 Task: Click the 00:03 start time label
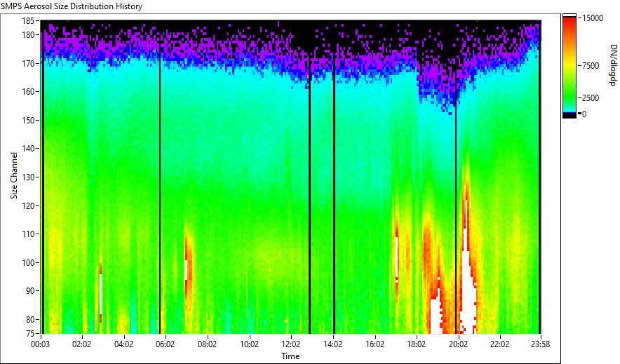pyautogui.click(x=41, y=344)
